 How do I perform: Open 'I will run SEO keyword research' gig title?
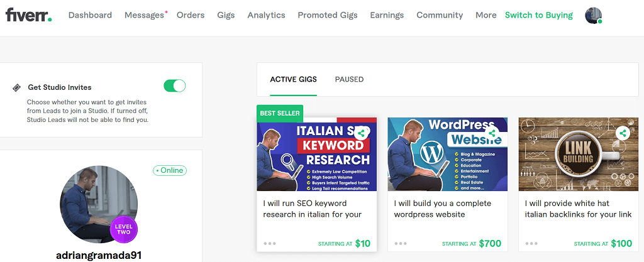click(x=312, y=209)
